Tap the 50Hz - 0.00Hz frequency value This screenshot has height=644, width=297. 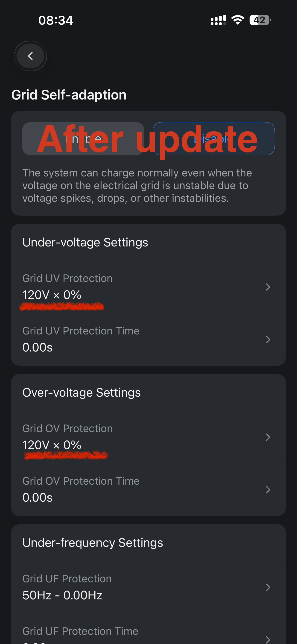click(62, 595)
